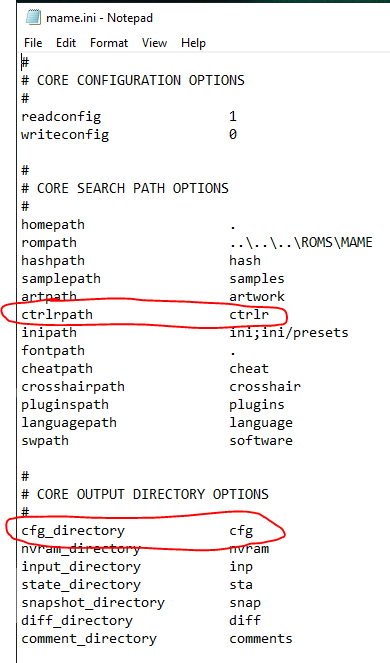The height and width of the screenshot is (663, 390).
Task: Click the 'rompath' option name
Action: [49, 243]
